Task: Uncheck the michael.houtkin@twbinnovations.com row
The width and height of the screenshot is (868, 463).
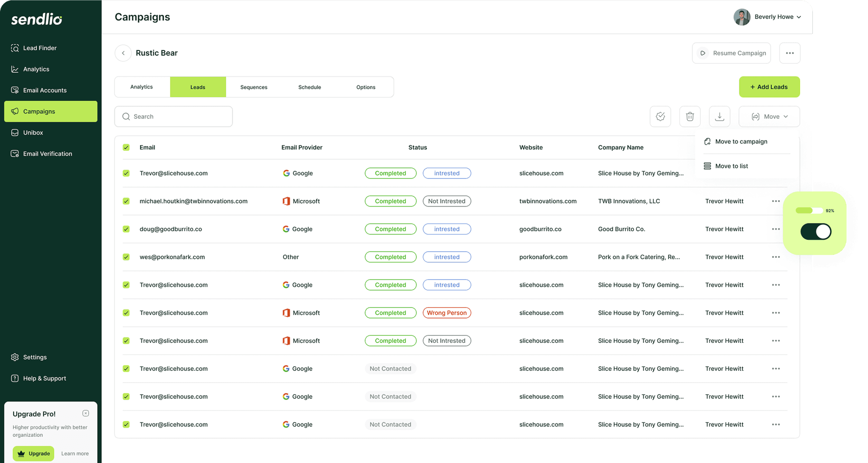Action: [x=126, y=201]
